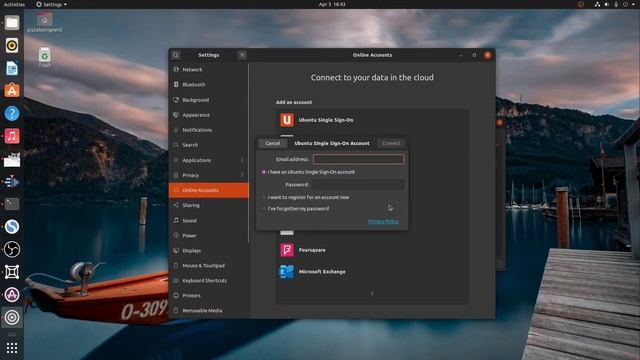Show more account providers via the dots

point(372,293)
